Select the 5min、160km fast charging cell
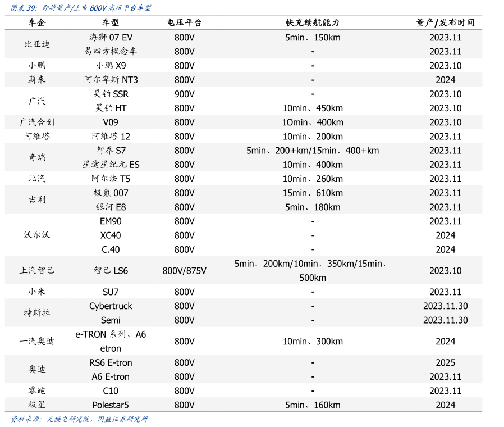The width and height of the screenshot is (504, 427). pos(313,405)
